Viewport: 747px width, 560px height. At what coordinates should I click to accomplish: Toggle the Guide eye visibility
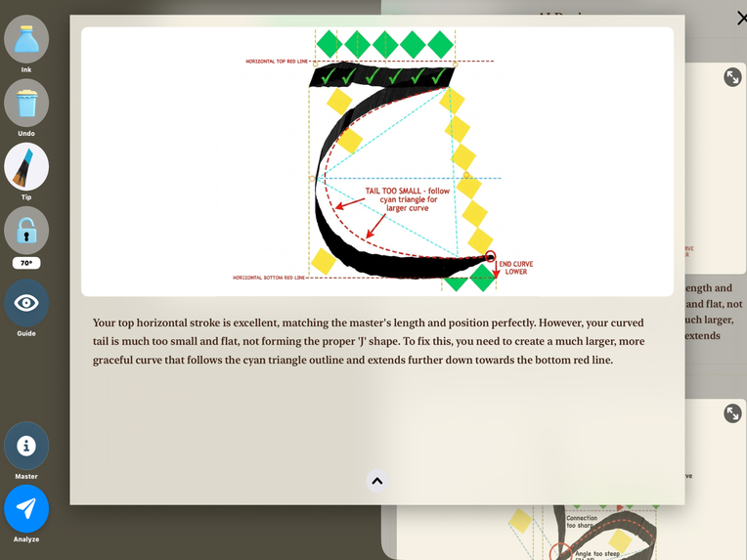26,303
